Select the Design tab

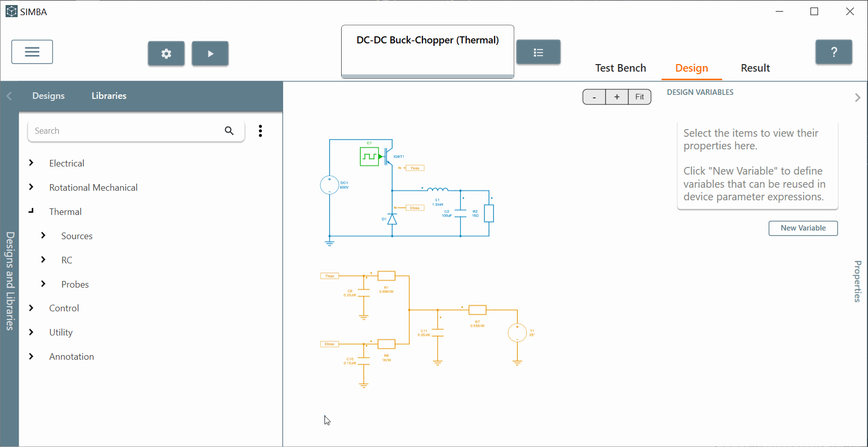point(692,68)
